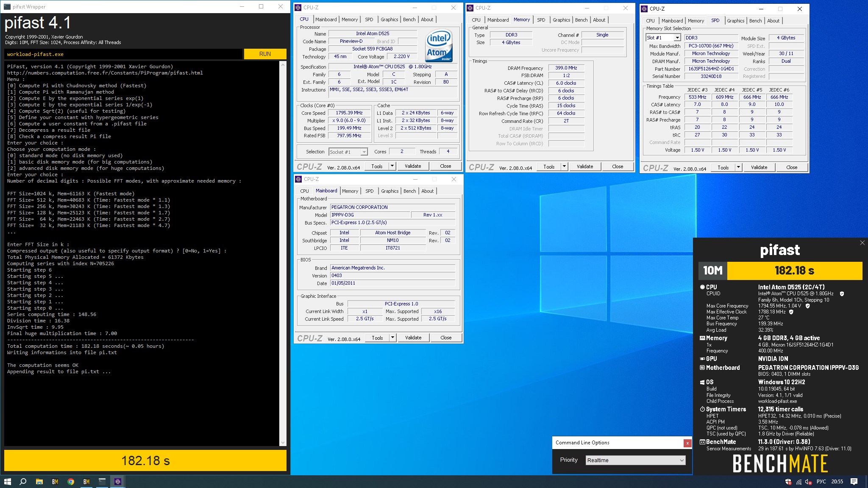This screenshot has height=488, width=868.
Task: Switch to the console window taskbar icon
Action: (102, 482)
